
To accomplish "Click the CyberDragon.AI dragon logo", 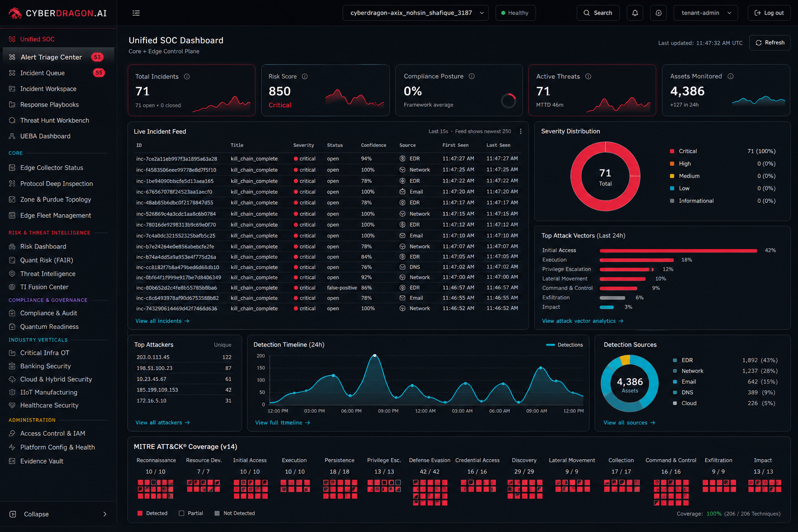I will 15,13.
